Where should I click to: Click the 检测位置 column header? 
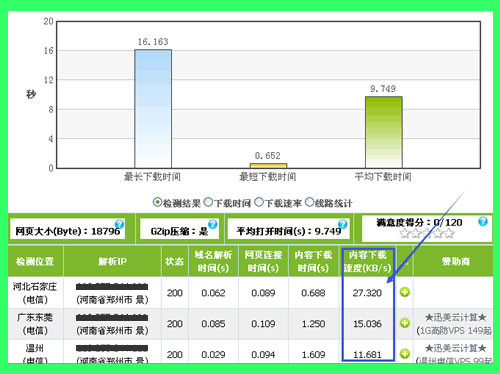click(35, 261)
